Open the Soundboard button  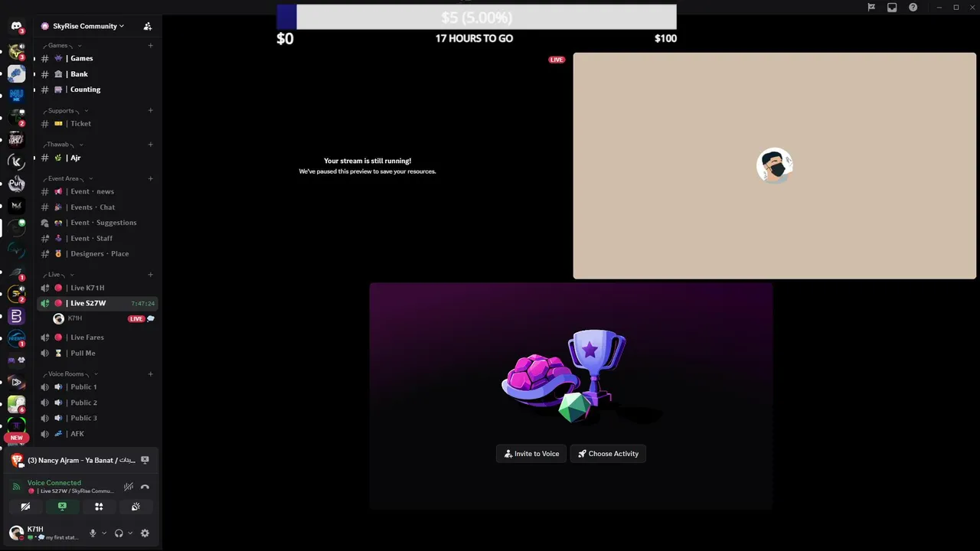pos(136,507)
